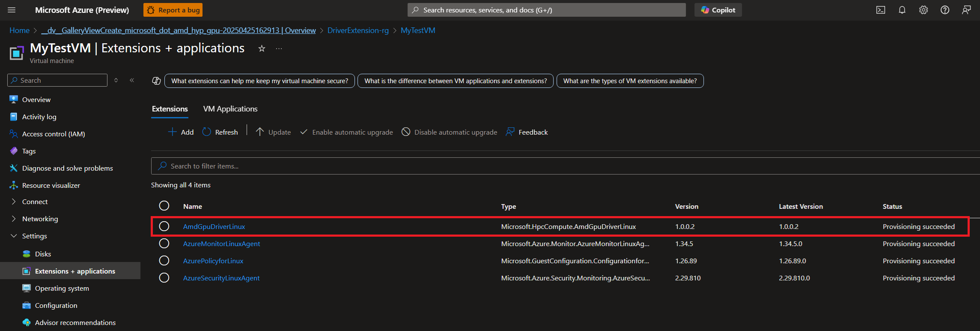Image resolution: width=980 pixels, height=331 pixels.
Task: Click the MyTestVM virtual machine icon
Action: point(17,53)
